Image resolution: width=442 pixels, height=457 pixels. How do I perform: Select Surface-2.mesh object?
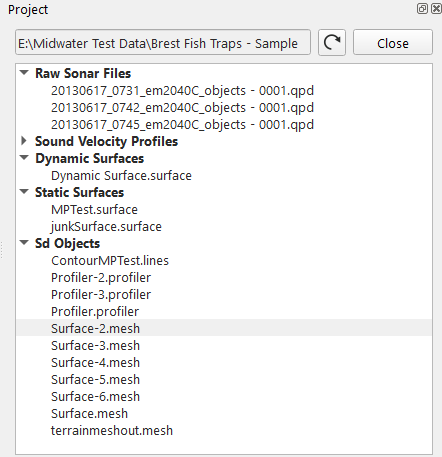point(95,329)
